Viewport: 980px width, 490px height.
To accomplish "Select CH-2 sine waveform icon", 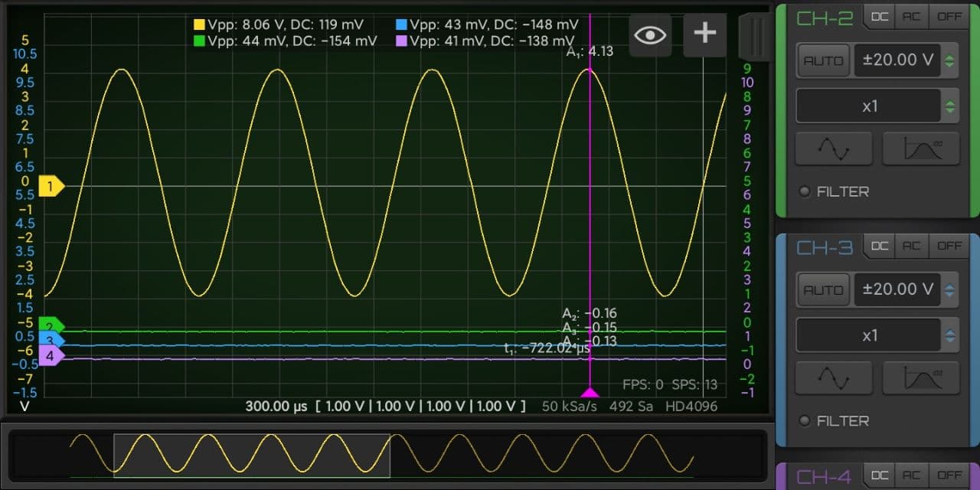I will coord(834,149).
